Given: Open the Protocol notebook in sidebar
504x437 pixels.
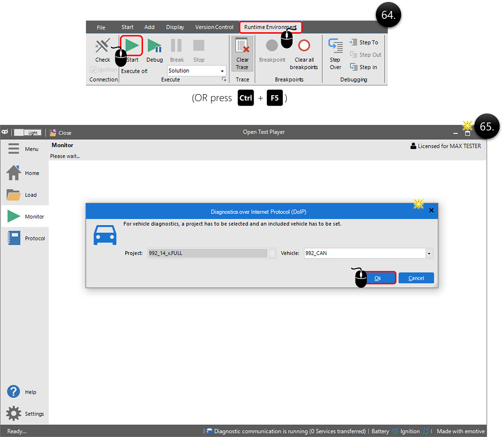Looking at the screenshot, I should click(14, 238).
